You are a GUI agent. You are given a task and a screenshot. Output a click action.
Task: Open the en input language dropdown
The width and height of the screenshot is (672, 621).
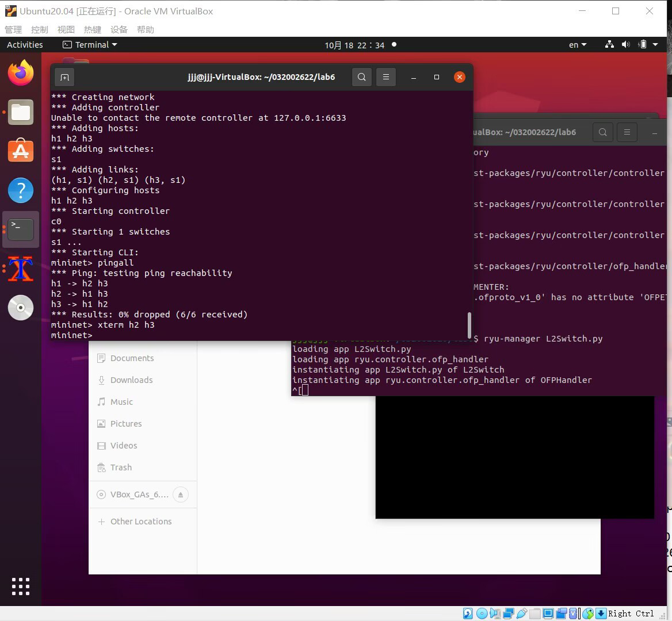(578, 44)
